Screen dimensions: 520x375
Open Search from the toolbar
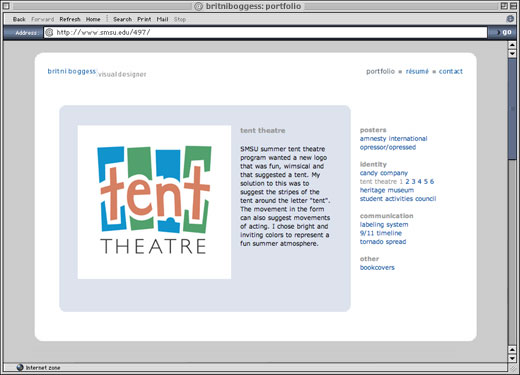pyautogui.click(x=122, y=19)
